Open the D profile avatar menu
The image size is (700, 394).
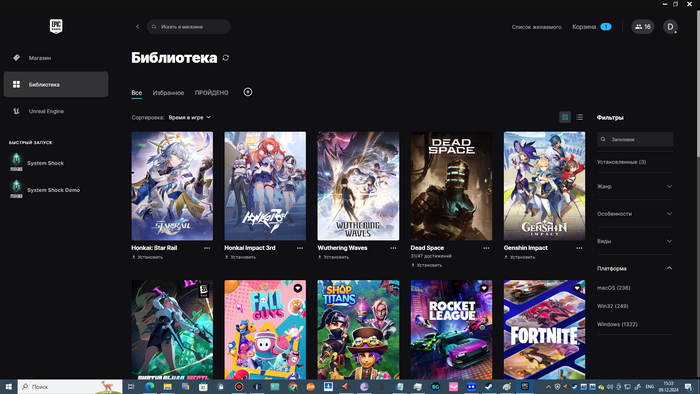[670, 27]
